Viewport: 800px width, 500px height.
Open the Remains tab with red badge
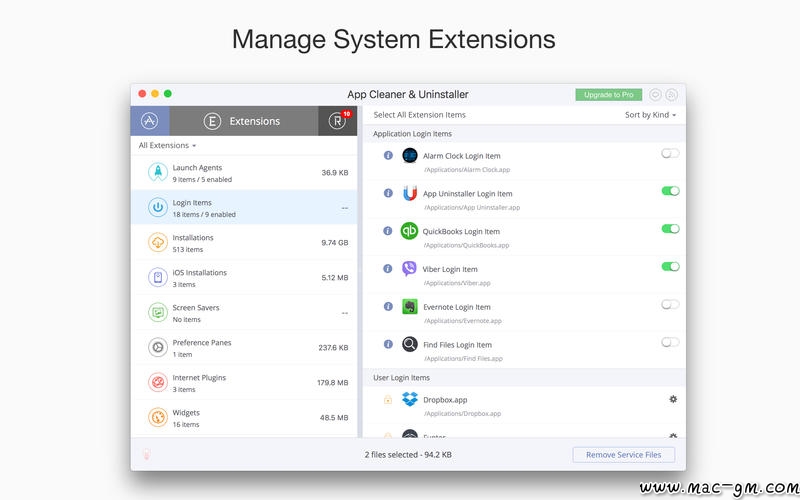(338, 121)
